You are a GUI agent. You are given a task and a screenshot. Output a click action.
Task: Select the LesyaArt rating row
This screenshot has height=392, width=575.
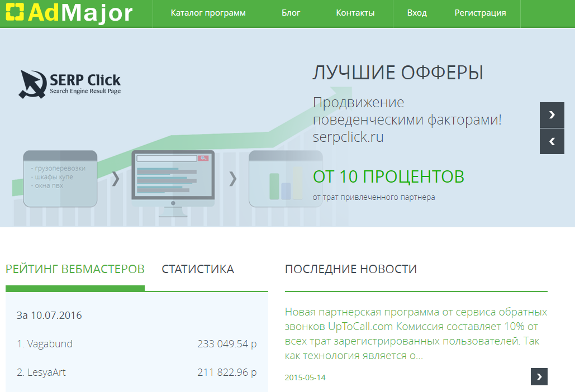[x=136, y=372]
